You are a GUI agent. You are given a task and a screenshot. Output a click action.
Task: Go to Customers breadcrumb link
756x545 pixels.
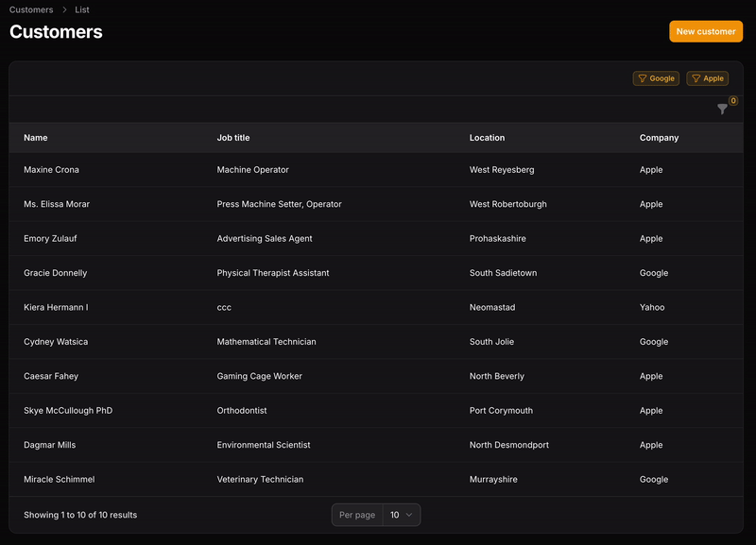point(31,10)
